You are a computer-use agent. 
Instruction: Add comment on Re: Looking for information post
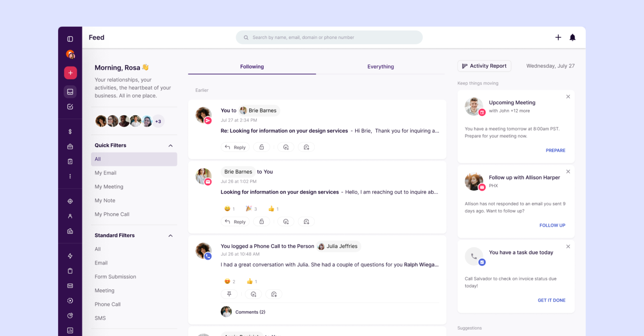[306, 147]
